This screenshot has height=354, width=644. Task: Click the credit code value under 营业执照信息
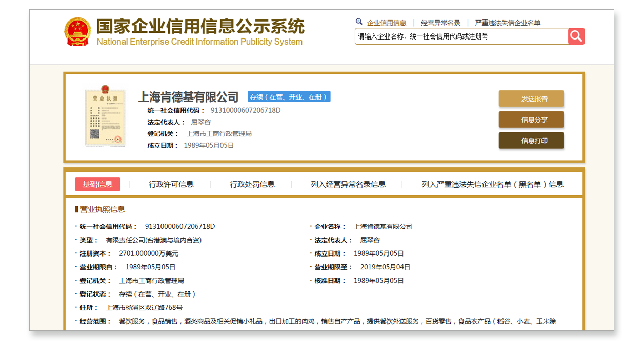coord(180,226)
